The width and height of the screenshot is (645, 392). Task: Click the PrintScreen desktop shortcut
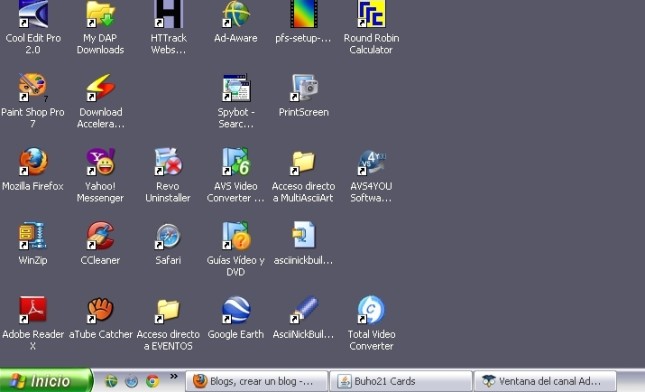(304, 88)
